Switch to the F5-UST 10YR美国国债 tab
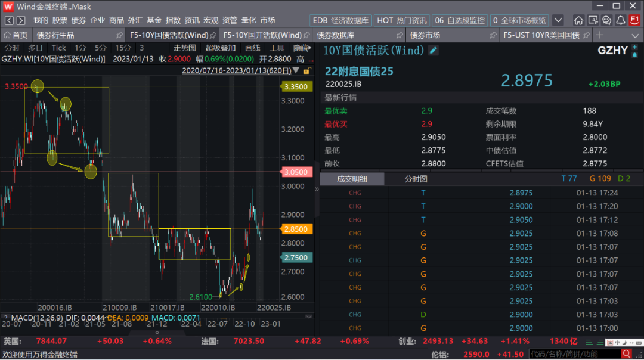Screen dimensions: 644x360 tap(546, 35)
